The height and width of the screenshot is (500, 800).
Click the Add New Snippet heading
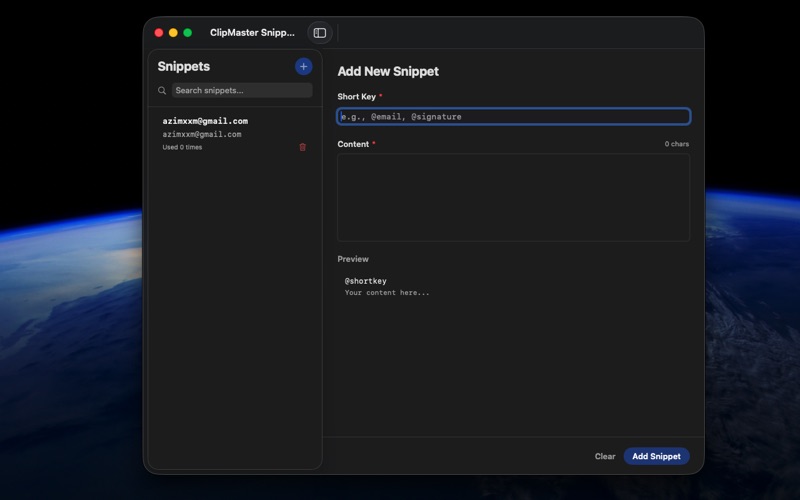click(x=388, y=71)
